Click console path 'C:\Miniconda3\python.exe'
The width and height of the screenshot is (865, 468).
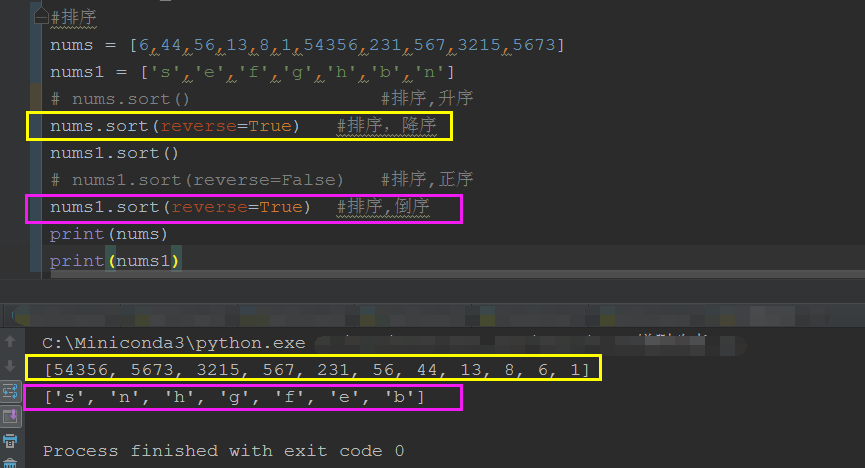(x=174, y=343)
